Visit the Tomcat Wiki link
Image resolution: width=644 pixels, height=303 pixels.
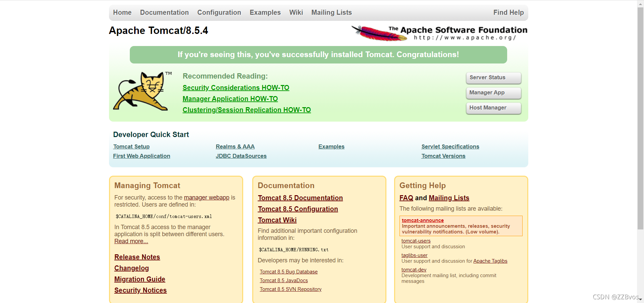point(277,220)
